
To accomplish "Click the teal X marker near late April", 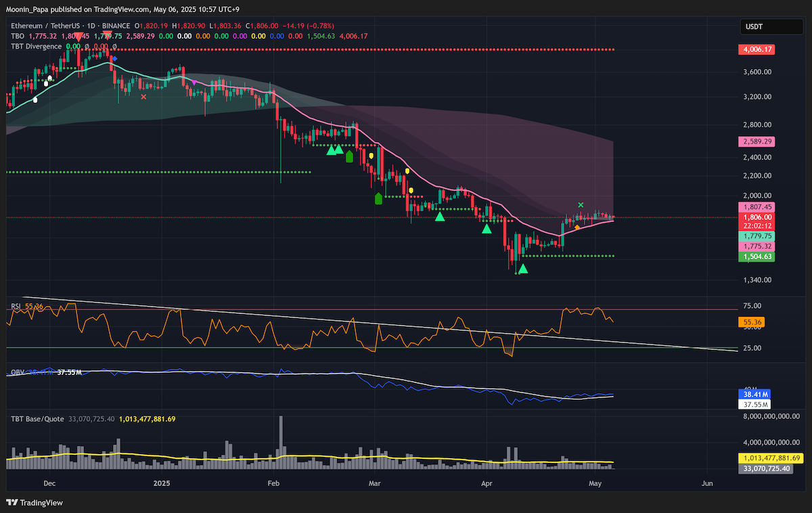I will (x=581, y=204).
